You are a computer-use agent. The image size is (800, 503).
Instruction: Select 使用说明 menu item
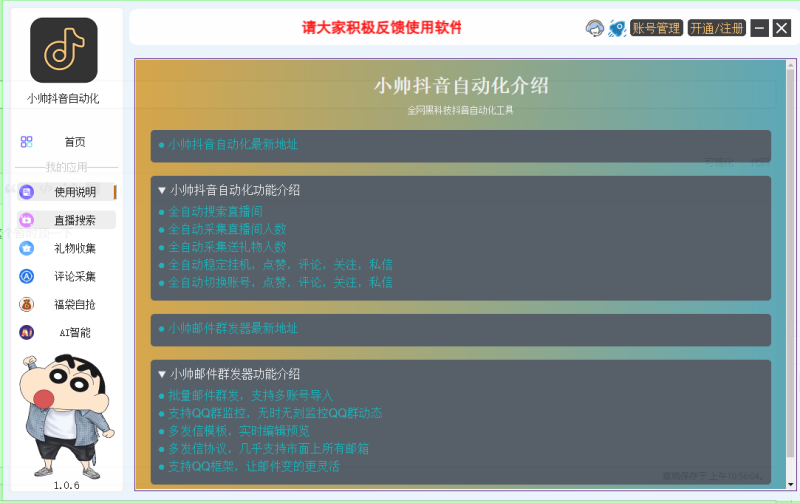coord(75,192)
